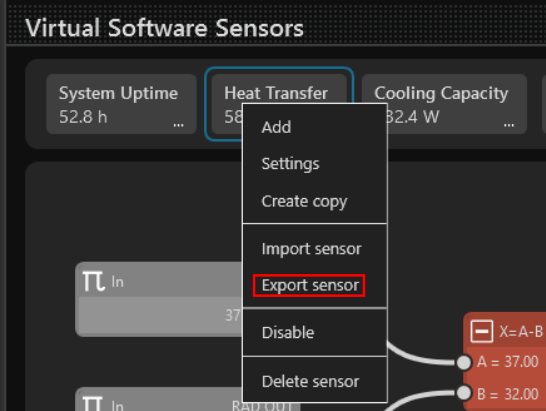The width and height of the screenshot is (546, 411).
Task: Click the minus icon on the X=A-B node
Action: [x=482, y=332]
